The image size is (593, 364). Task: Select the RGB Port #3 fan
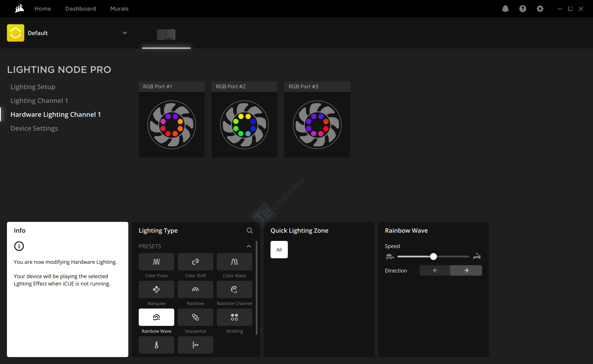coord(317,125)
